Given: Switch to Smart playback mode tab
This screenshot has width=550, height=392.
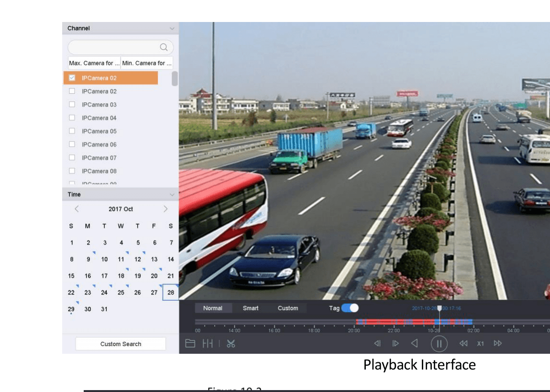Looking at the screenshot, I should pyautogui.click(x=251, y=308).
